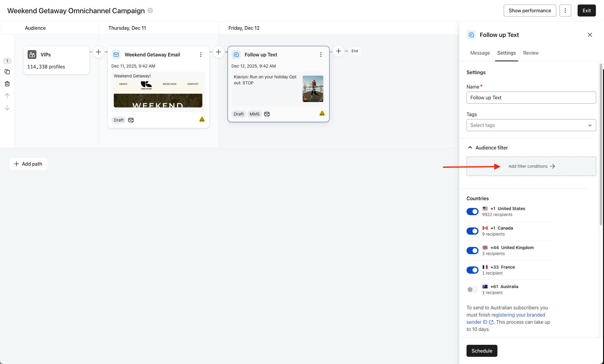Click the duplicate path icon in left sidebar
The width and height of the screenshot is (604, 364).
[x=7, y=72]
